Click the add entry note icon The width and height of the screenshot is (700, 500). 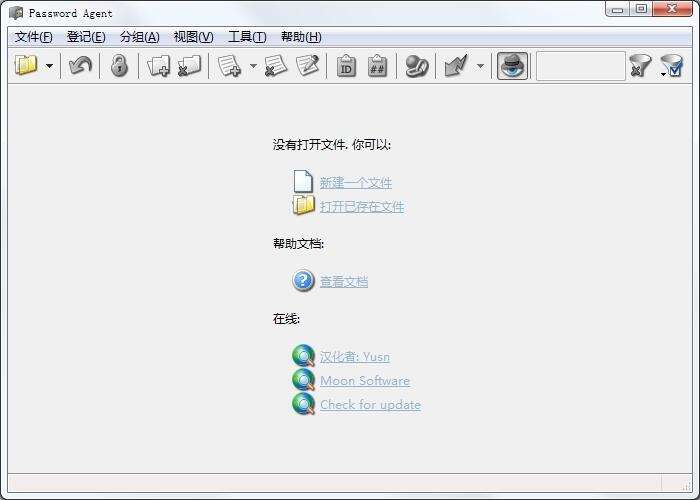point(229,66)
